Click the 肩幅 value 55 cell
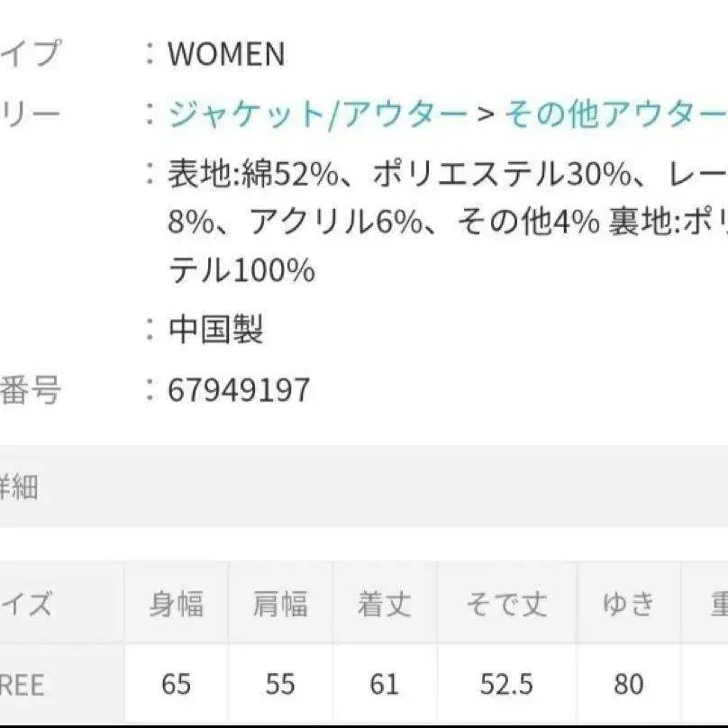Image resolution: width=728 pixels, height=728 pixels. coord(280,685)
